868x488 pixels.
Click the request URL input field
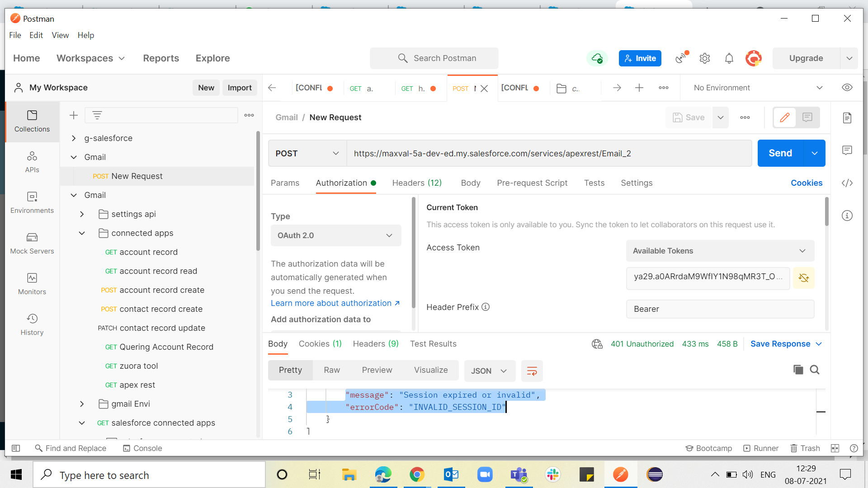(x=549, y=154)
